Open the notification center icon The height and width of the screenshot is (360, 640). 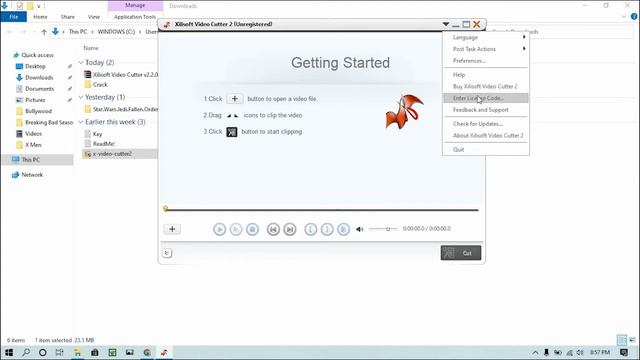[624, 352]
